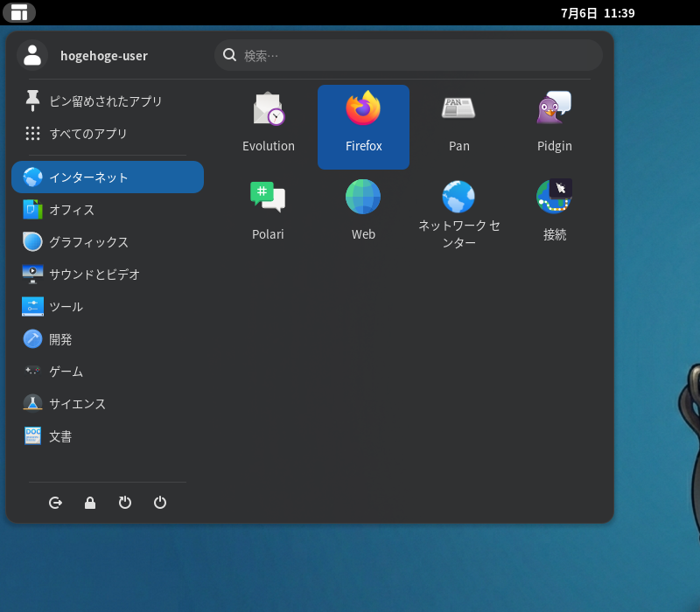Focus the 検索 search field

(x=409, y=55)
